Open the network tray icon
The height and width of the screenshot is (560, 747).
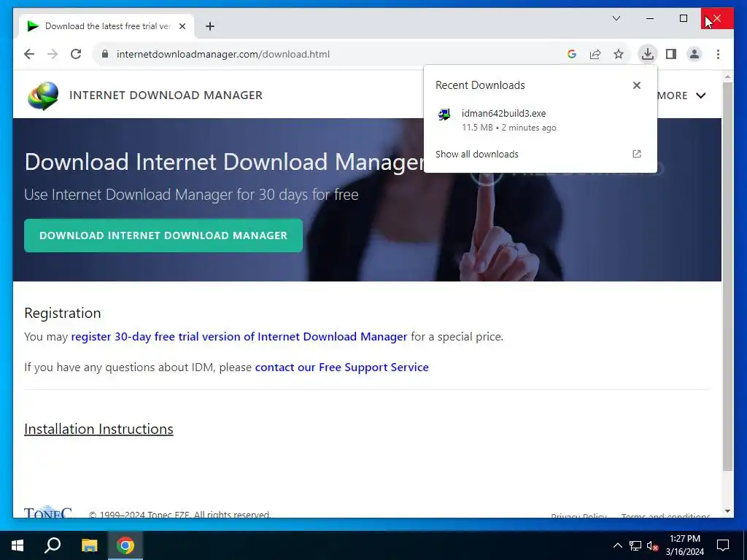tap(635, 545)
